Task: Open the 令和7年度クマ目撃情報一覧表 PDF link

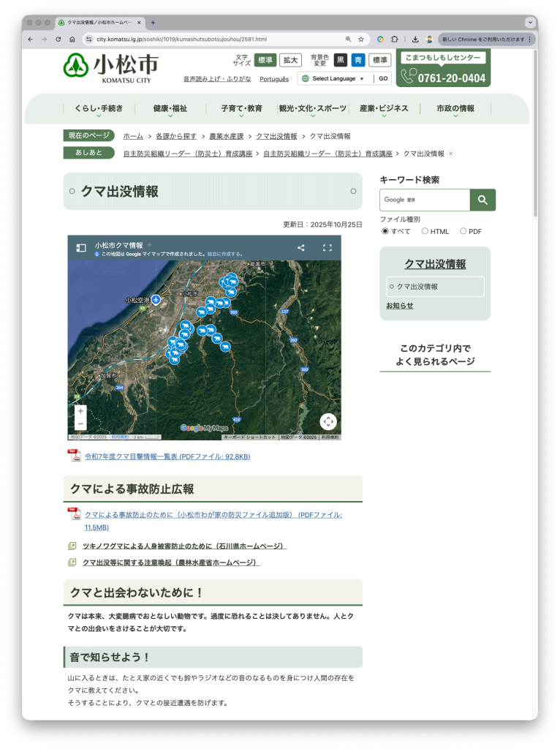Action: pyautogui.click(x=167, y=456)
